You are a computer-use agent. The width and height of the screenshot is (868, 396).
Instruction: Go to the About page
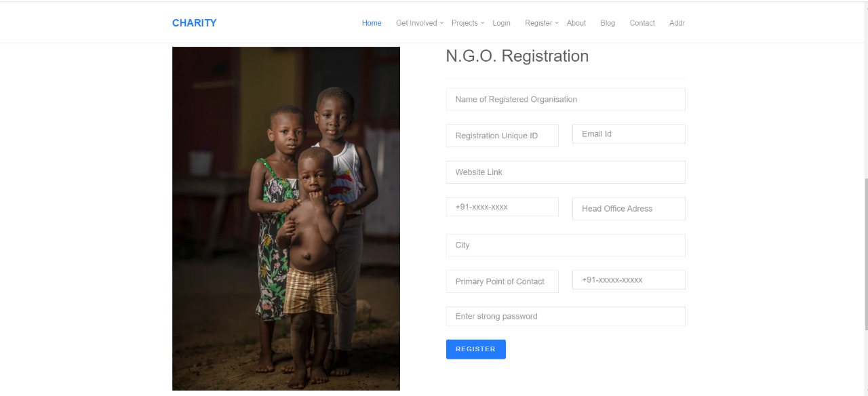[576, 23]
